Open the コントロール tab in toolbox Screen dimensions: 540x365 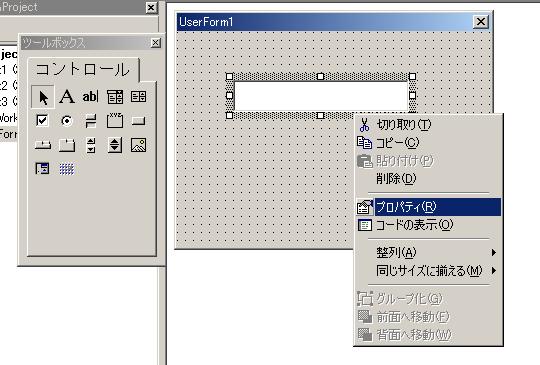(x=83, y=70)
